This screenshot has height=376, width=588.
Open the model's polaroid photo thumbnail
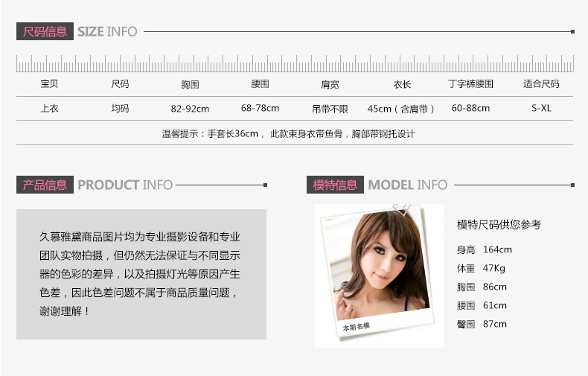tap(379, 275)
